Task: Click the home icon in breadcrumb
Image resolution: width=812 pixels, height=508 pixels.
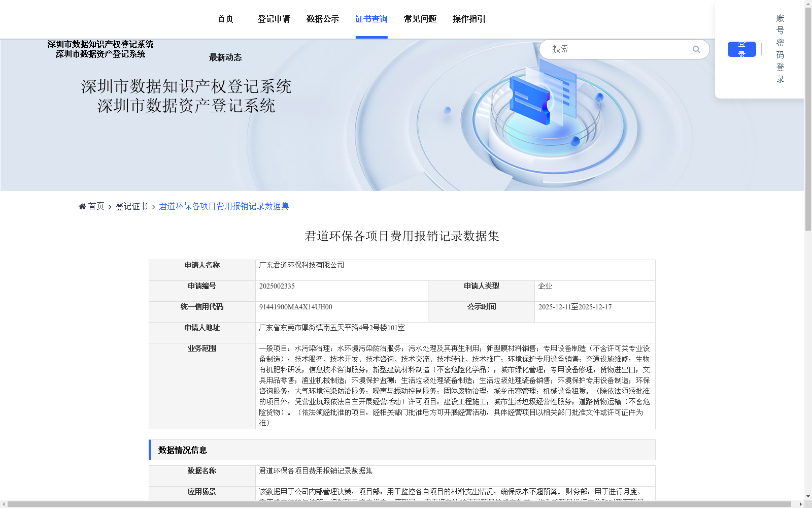Action: (x=82, y=206)
